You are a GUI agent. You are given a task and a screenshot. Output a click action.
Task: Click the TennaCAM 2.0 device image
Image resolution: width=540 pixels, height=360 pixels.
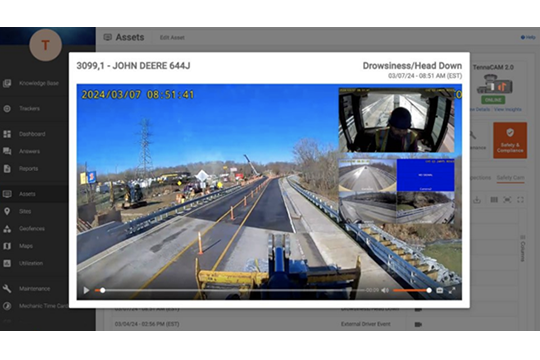(x=495, y=84)
